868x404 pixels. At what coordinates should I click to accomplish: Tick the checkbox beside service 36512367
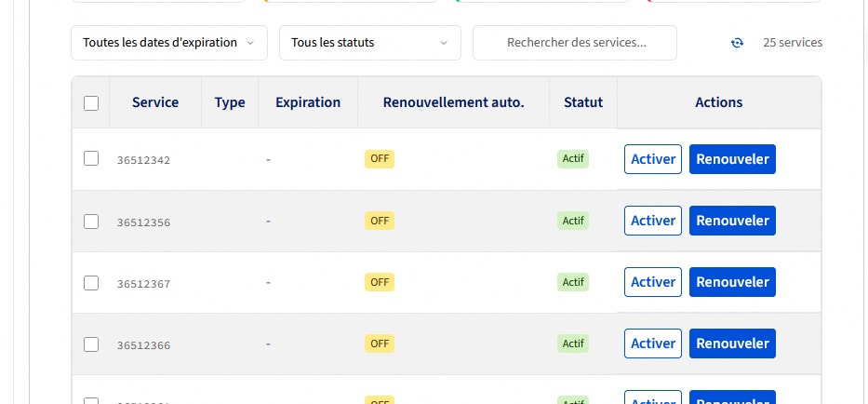pos(91,282)
